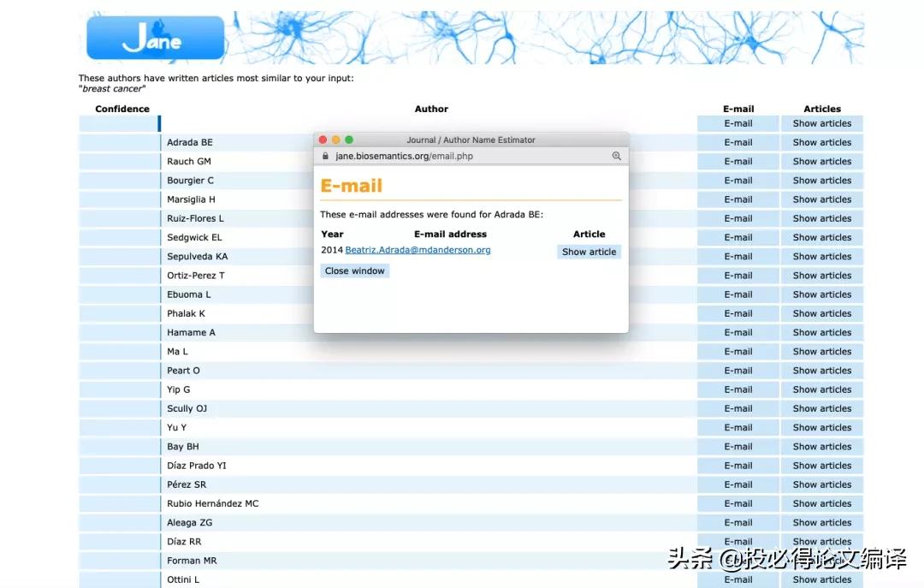Open E-mail for Scully OJ
This screenshot has width=924, height=588.
(x=738, y=409)
